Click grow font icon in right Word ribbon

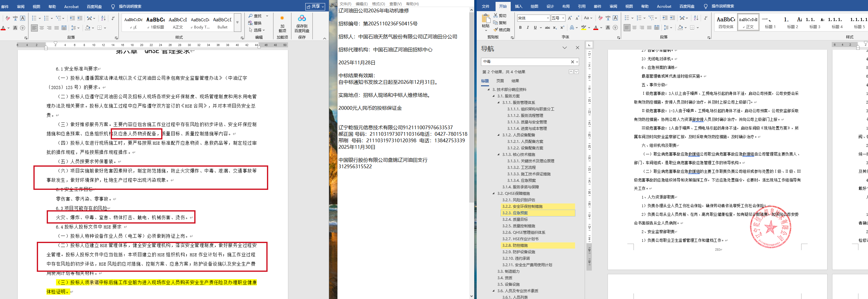[570, 18]
